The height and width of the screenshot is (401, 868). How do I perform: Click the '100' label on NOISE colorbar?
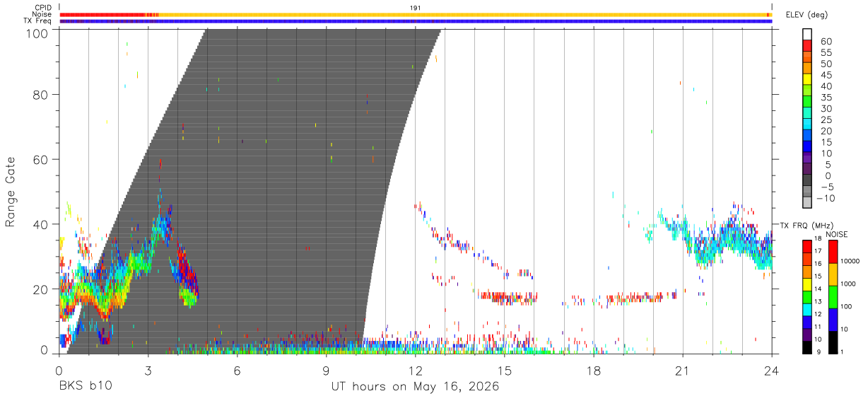tap(848, 307)
